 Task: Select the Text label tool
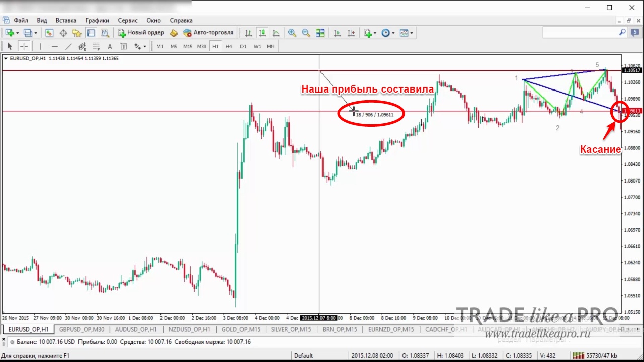110,46
